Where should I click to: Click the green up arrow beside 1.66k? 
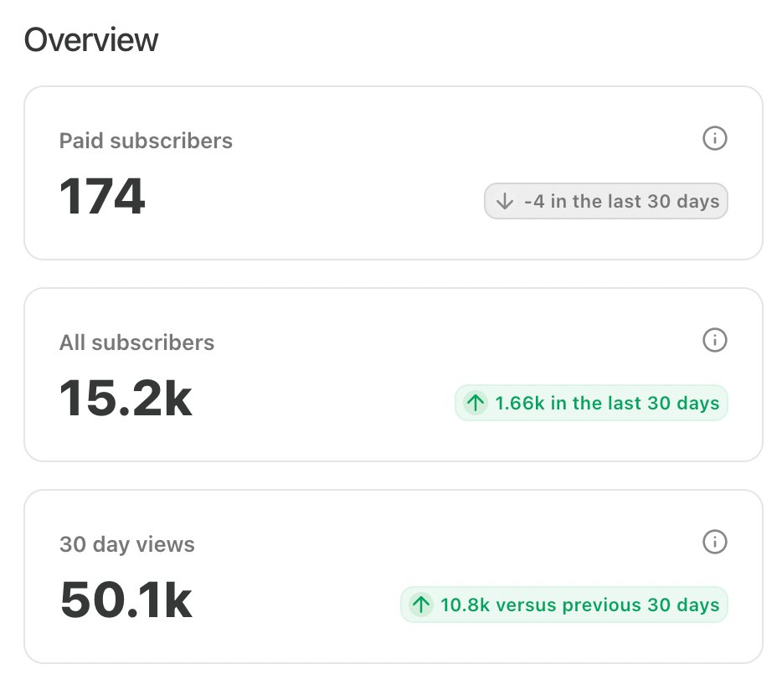[x=476, y=404]
